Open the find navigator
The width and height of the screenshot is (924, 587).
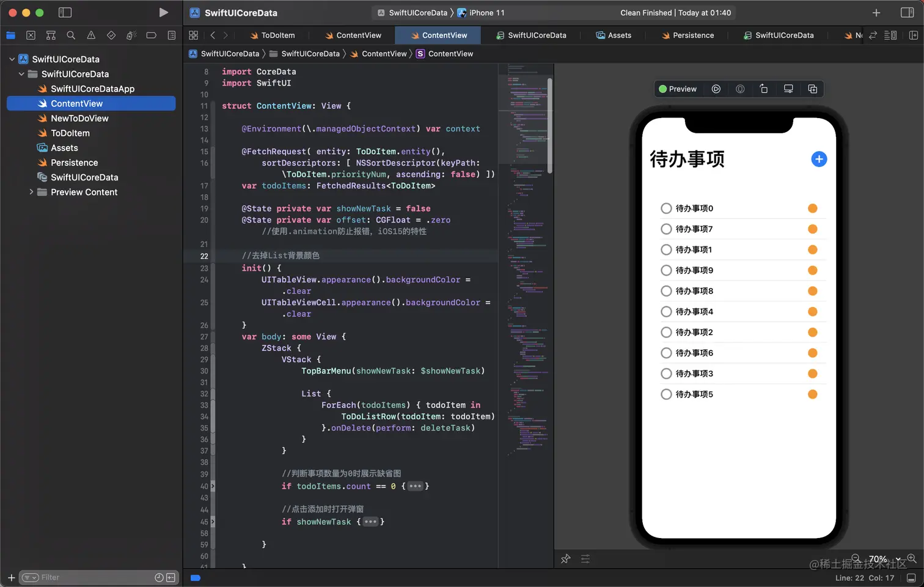pyautogui.click(x=71, y=35)
